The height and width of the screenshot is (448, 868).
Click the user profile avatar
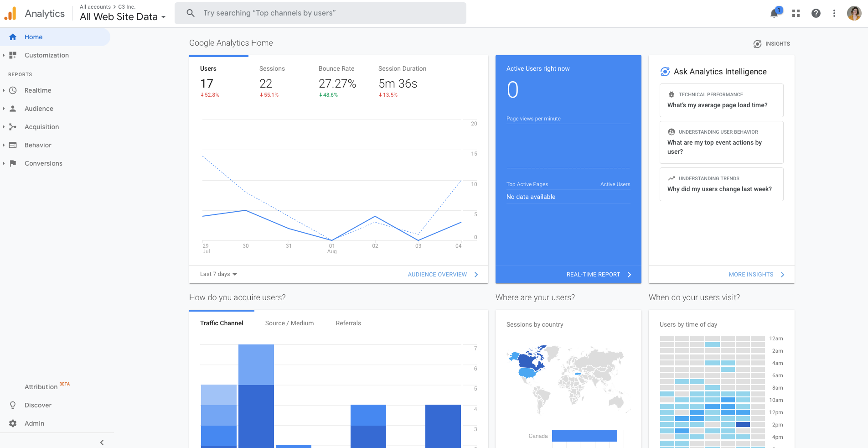[854, 13]
